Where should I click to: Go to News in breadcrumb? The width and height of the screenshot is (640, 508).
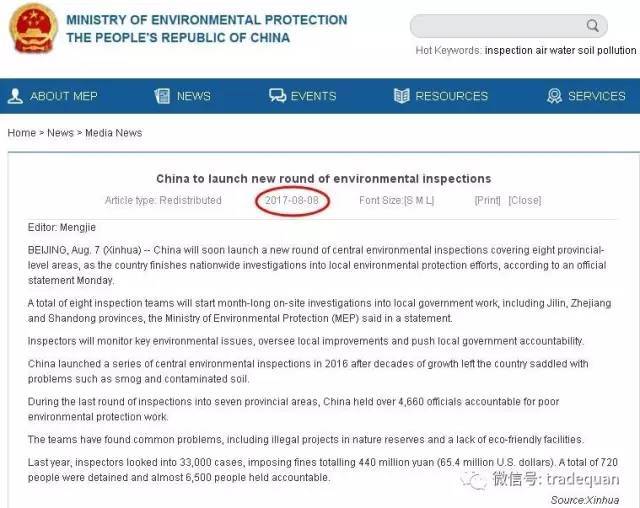click(x=60, y=133)
